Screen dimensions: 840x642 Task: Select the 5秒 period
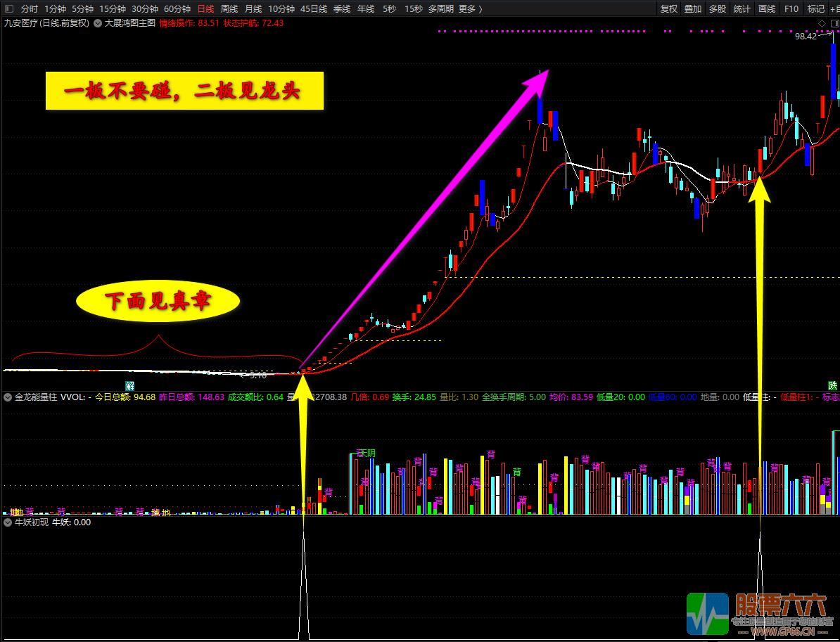[390, 8]
